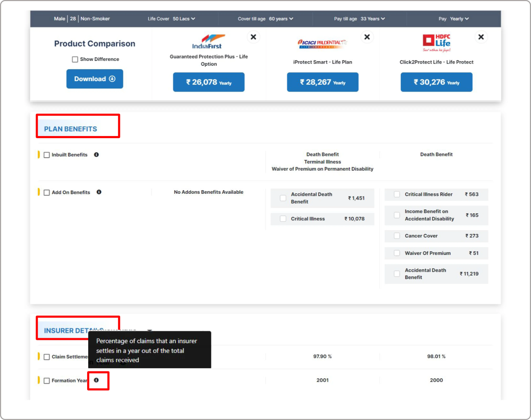The width and height of the screenshot is (531, 420).
Task: Remove ICICI Prudential plan with its X icon
Action: [x=367, y=37]
